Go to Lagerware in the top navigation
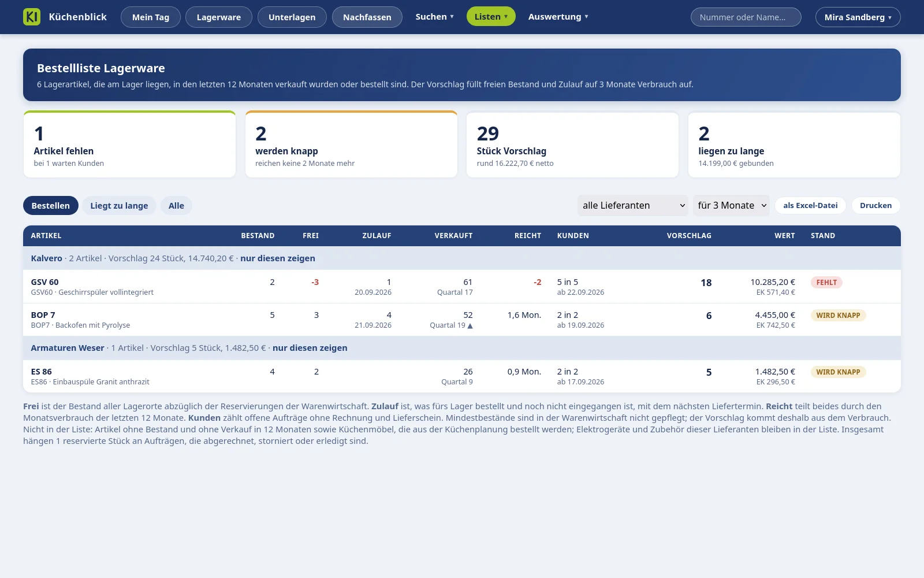The width and height of the screenshot is (924, 578). [219, 17]
